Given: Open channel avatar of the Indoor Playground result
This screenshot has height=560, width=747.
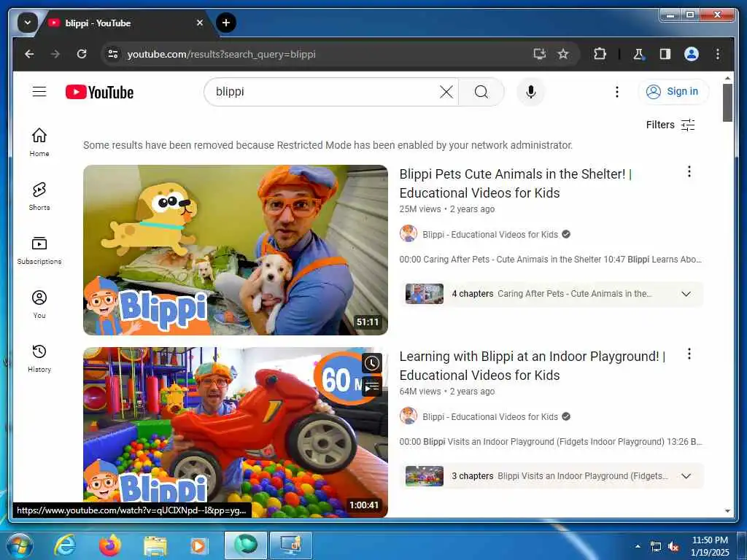Looking at the screenshot, I should click(409, 416).
